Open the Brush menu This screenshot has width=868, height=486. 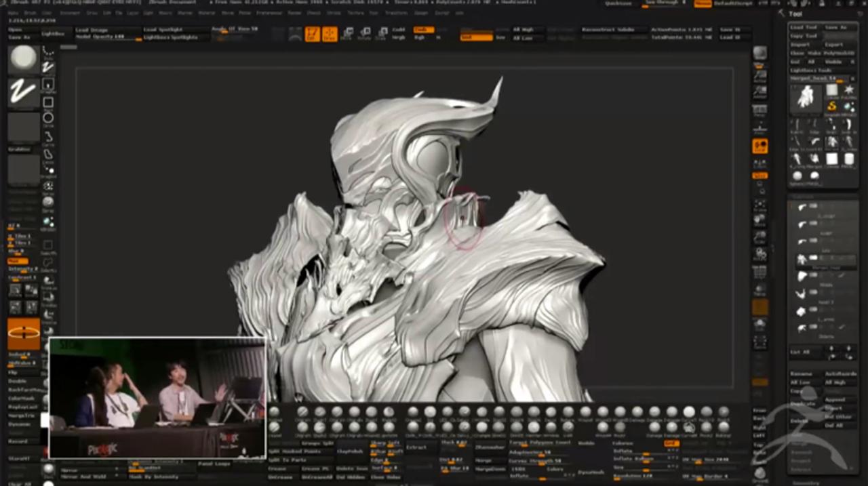(31, 13)
